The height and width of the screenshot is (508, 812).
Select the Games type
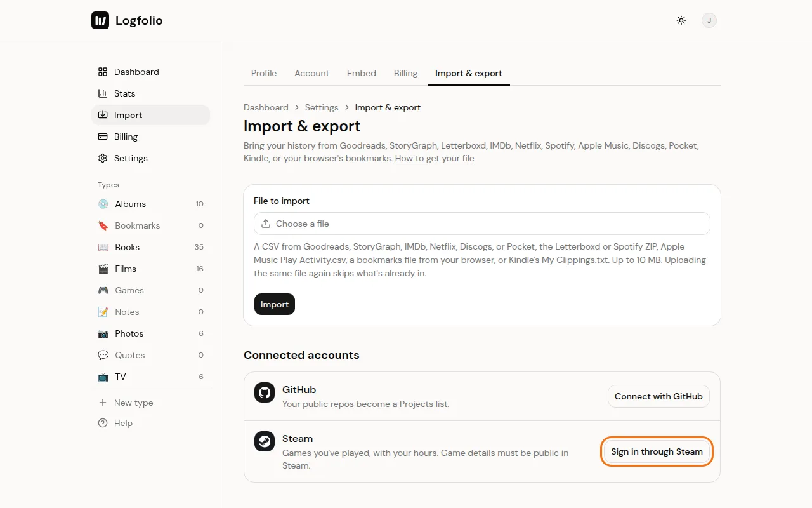150,290
